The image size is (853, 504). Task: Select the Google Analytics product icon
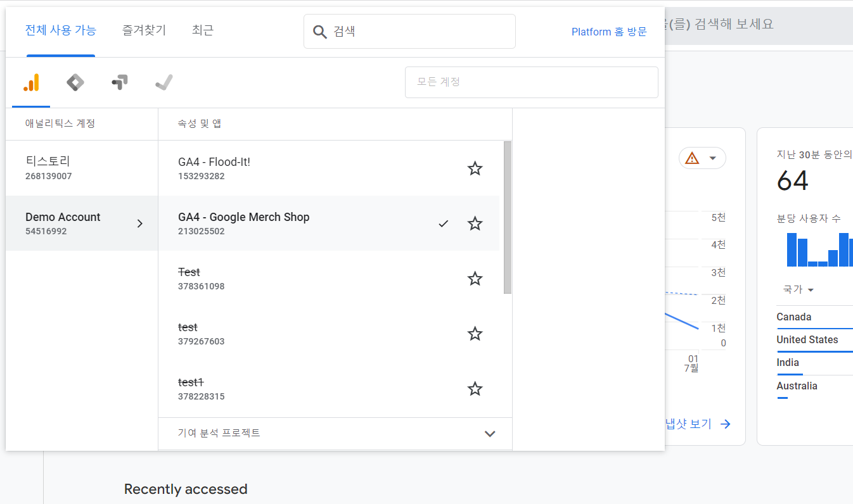[30, 82]
